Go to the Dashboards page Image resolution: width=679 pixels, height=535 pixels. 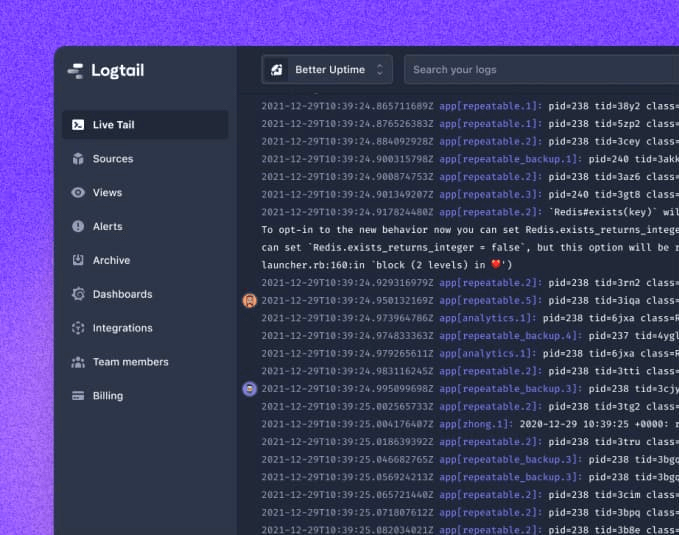(x=122, y=294)
